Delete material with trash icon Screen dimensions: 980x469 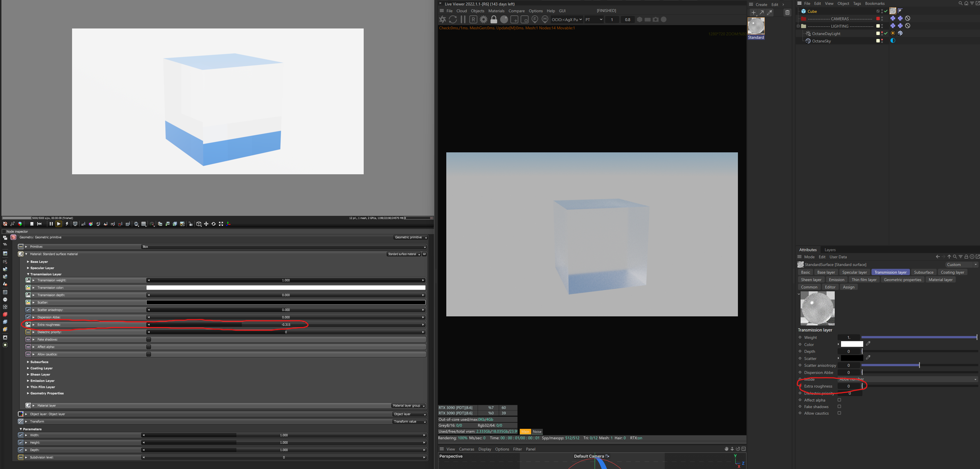pos(787,13)
